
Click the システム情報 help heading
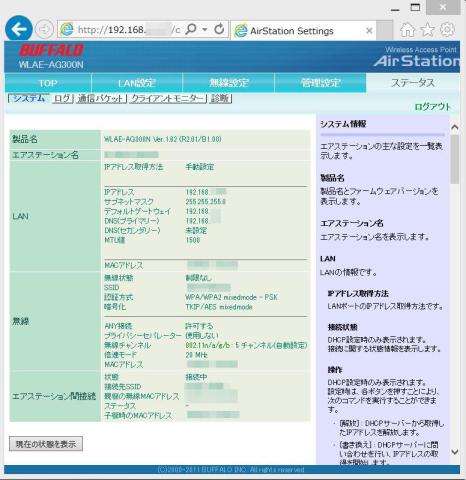pyautogui.click(x=343, y=124)
